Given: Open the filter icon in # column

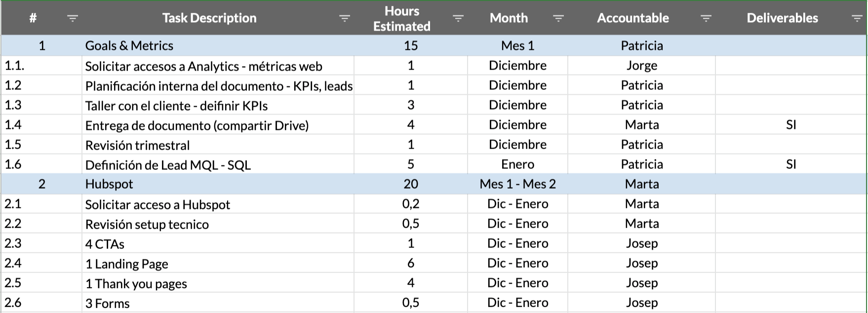Looking at the screenshot, I should pos(73,19).
